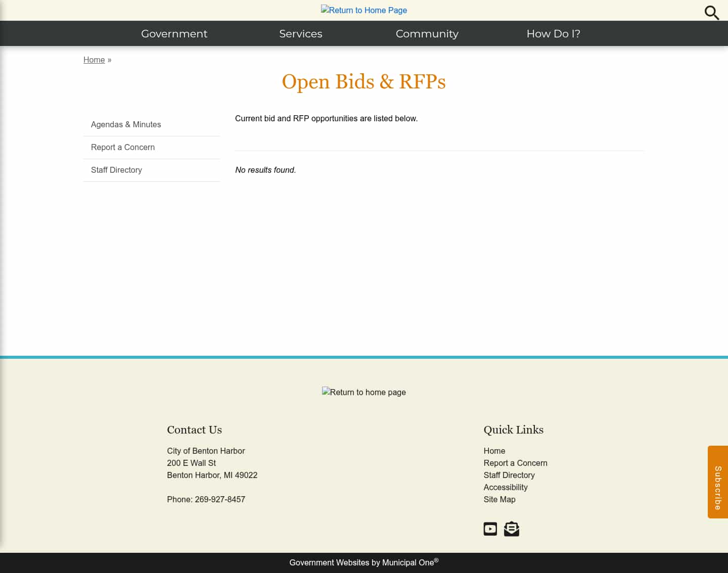Open the Services menu

tap(301, 33)
